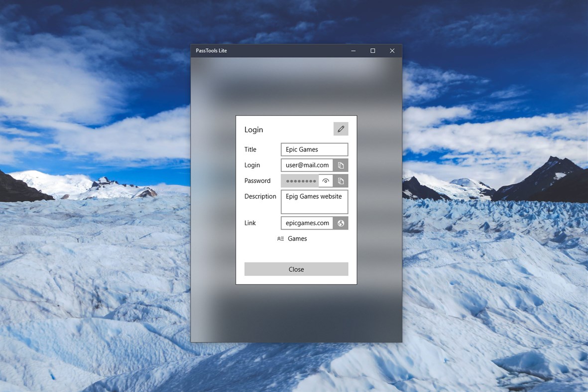Click inside the Title field showing Epic Games
The height and width of the screenshot is (392, 588).
(314, 149)
